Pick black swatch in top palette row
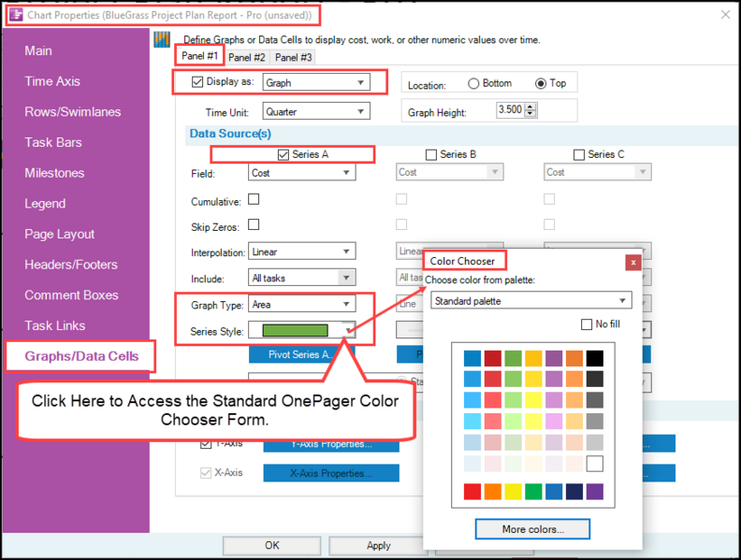This screenshot has height=560, width=741. (x=594, y=358)
